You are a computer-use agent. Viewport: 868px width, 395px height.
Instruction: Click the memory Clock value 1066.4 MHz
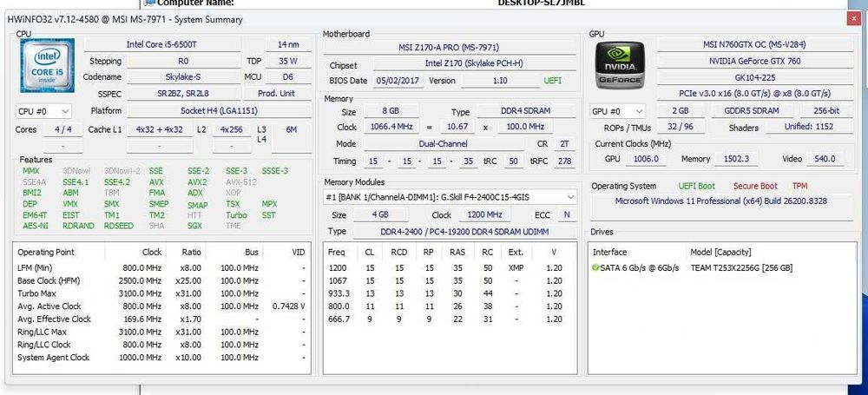tap(391, 128)
